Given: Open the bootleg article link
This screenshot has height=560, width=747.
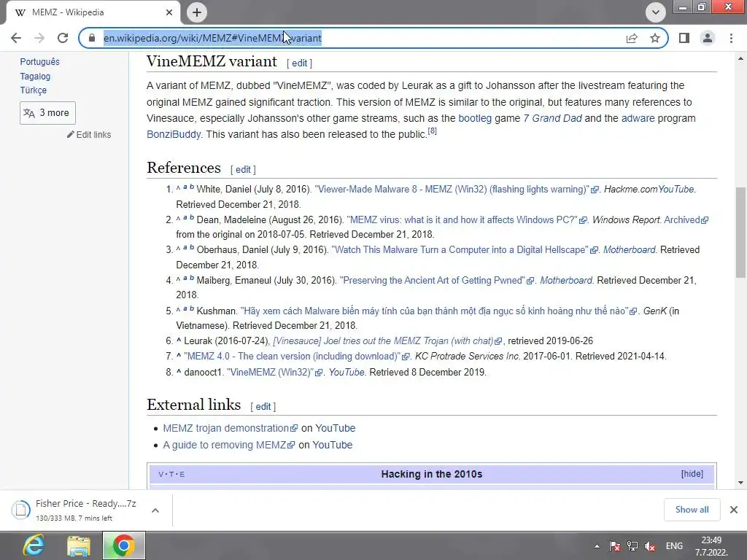Looking at the screenshot, I should 474,118.
